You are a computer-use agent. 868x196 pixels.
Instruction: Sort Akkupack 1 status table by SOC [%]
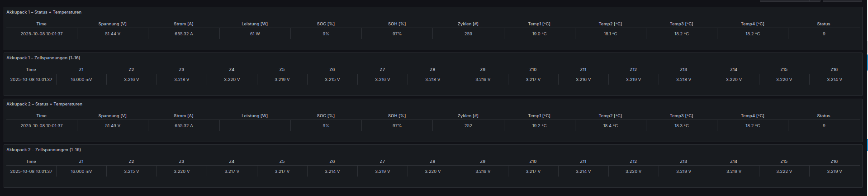(x=326, y=24)
